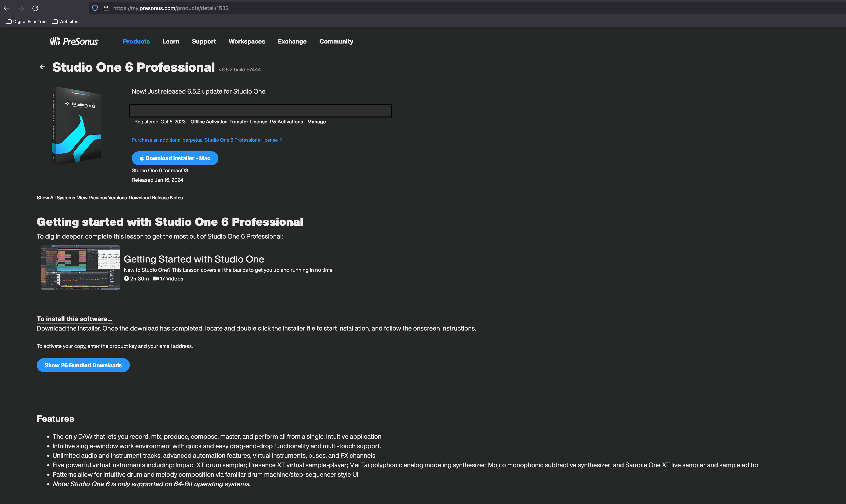Click the PreSonus logo

(75, 41)
